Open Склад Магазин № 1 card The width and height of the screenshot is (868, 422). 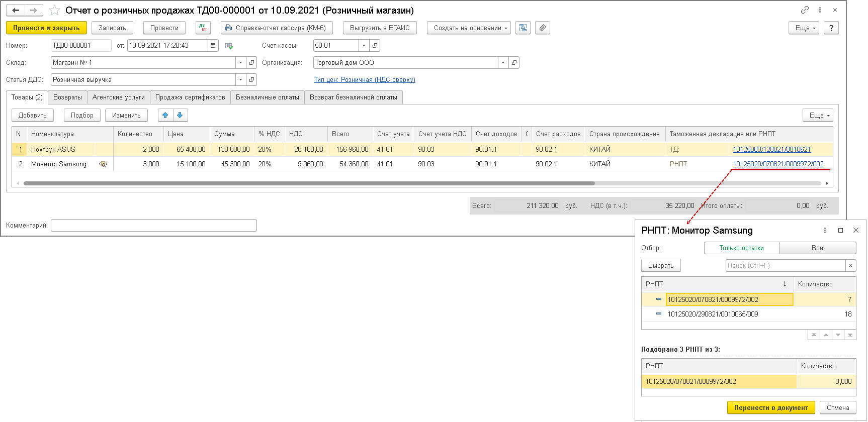click(252, 63)
